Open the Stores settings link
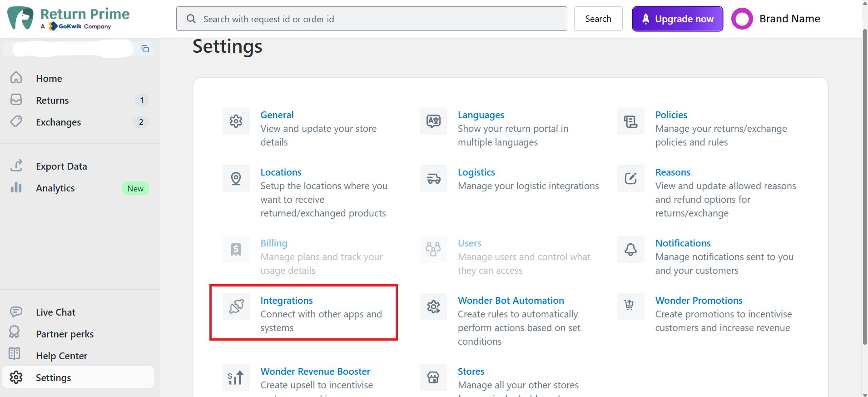 point(471,371)
